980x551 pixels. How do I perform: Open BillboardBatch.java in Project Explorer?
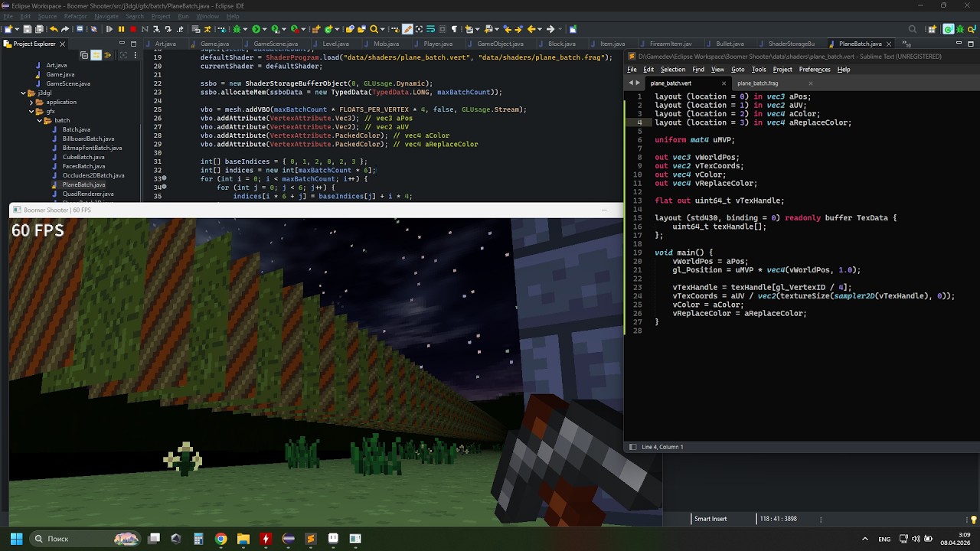pos(88,139)
